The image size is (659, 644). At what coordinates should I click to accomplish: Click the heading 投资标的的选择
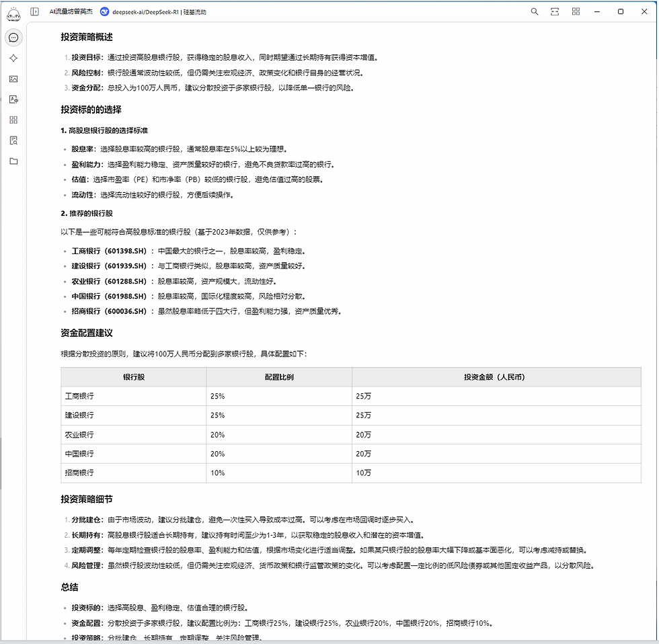pos(91,110)
